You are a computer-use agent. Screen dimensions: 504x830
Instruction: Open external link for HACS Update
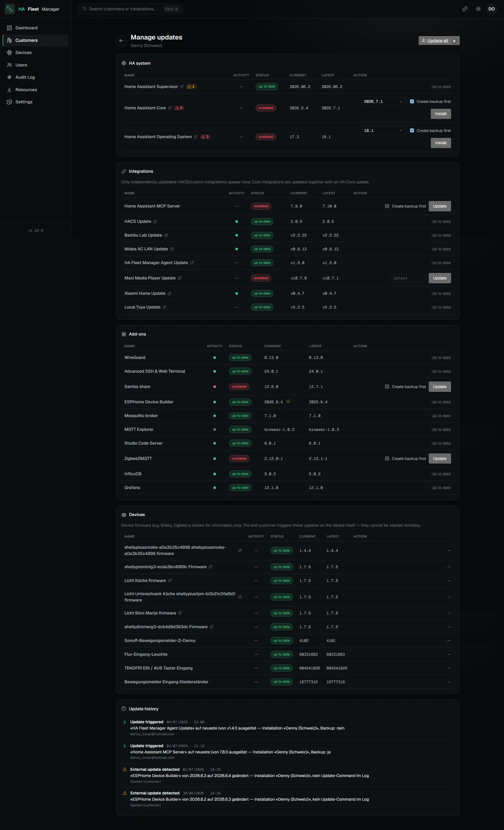[x=155, y=222]
